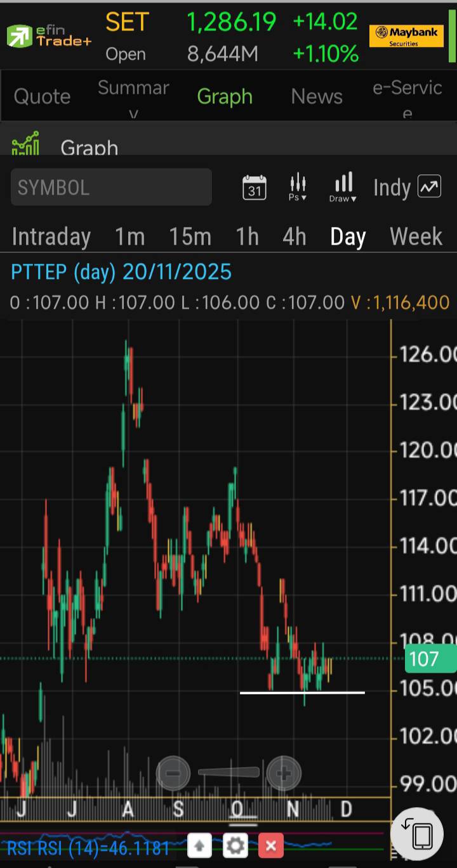
Task: Select the 15m timeframe
Action: 190,236
